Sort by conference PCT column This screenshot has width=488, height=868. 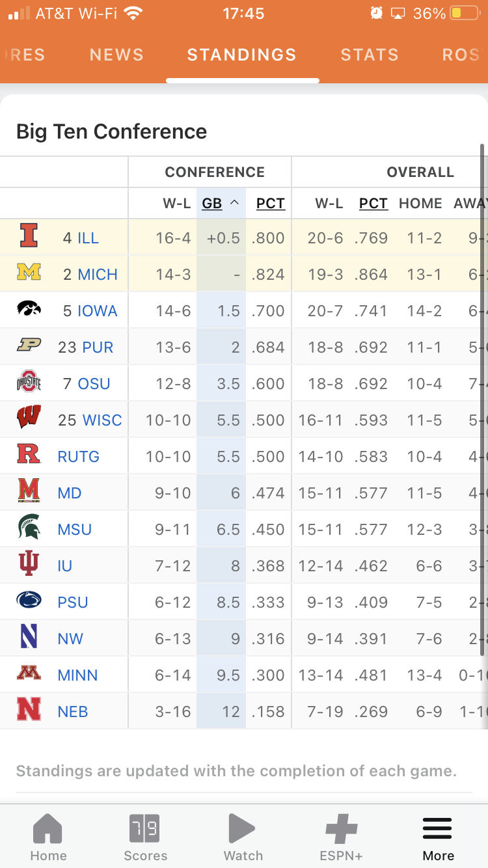[270, 204]
